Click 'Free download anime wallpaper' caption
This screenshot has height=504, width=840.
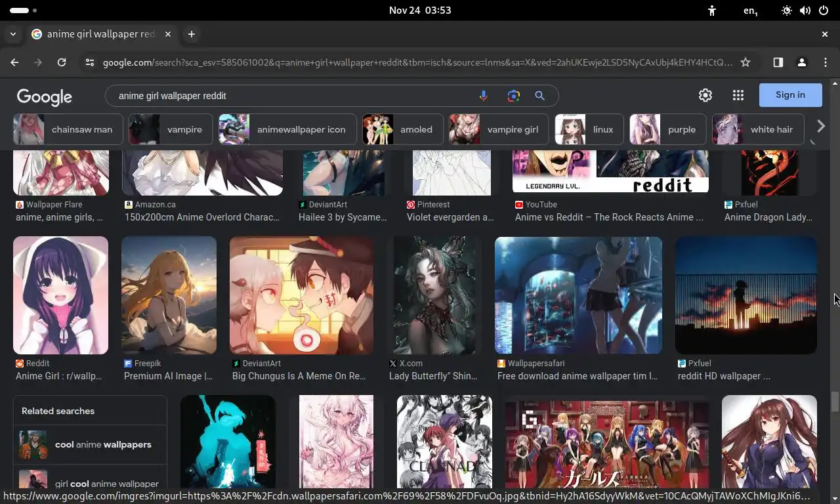click(x=577, y=376)
